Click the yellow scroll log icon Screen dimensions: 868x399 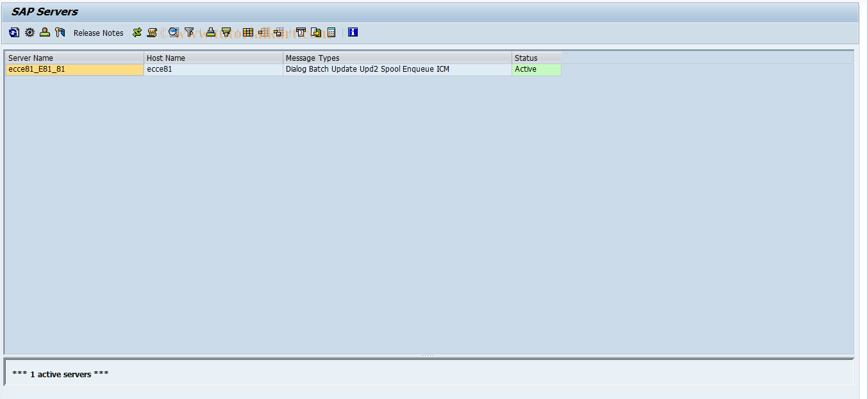(152, 32)
